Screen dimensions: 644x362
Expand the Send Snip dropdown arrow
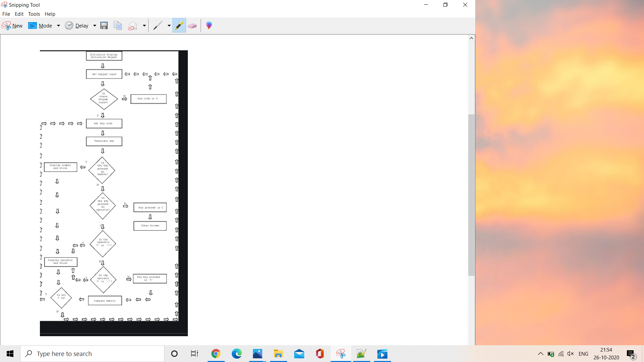pyautogui.click(x=144, y=26)
